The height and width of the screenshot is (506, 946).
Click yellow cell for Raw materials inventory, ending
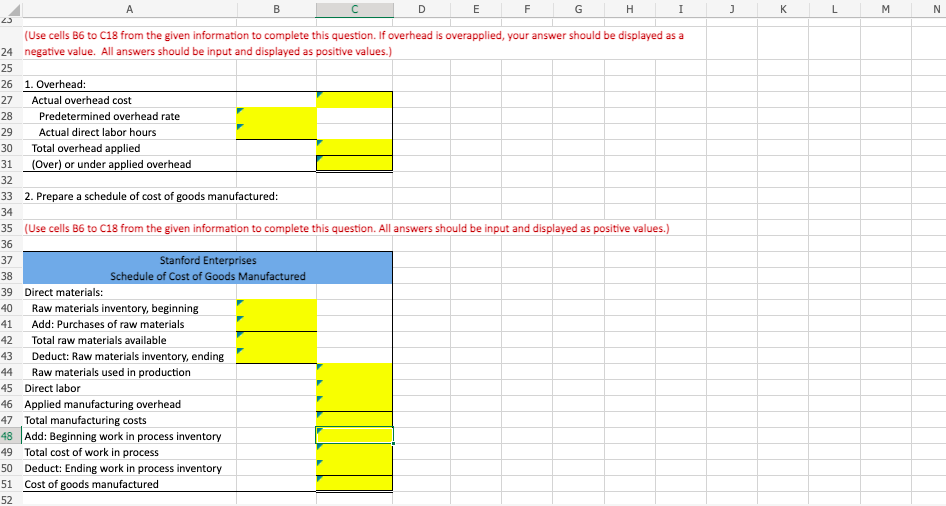click(276, 356)
